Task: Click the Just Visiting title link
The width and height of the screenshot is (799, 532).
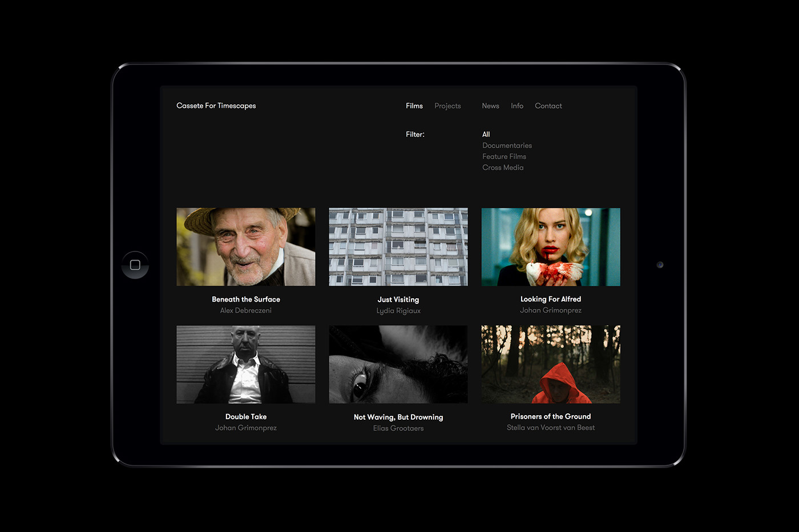Action: coord(398,300)
